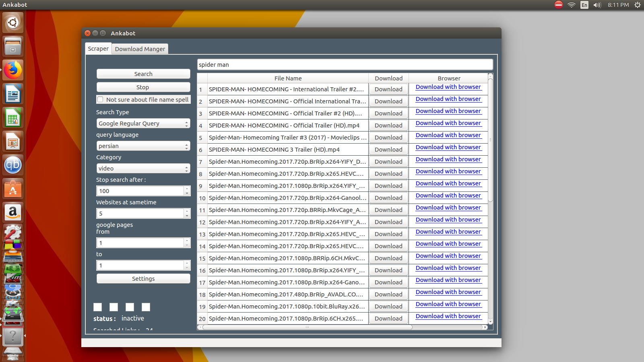This screenshot has width=644, height=362.
Task: Click the Download column header
Action: [388, 78]
